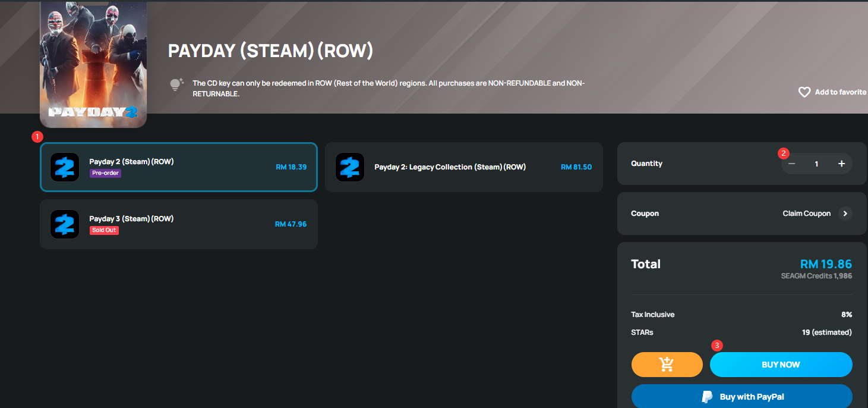The width and height of the screenshot is (868, 408).
Task: Click the Pre-order badge
Action: (105, 173)
